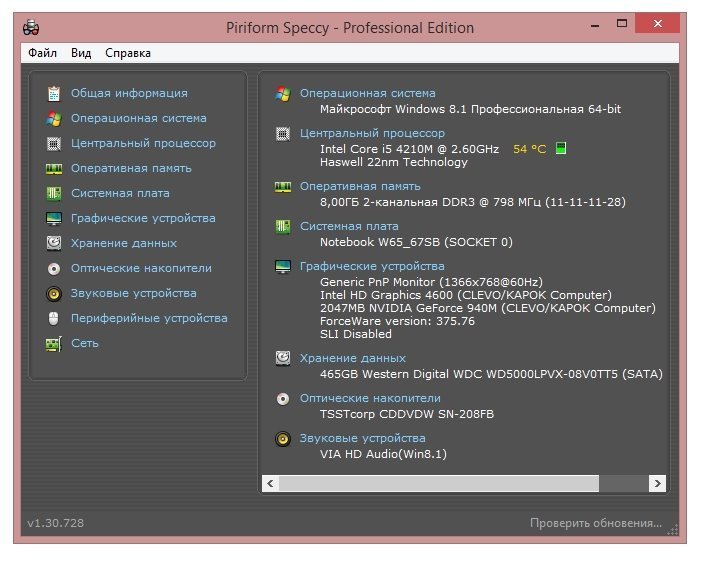Screen dimensions: 704x563
Task: Click the Windows flag icon beside sidebar Операционная система
Action: (54, 119)
